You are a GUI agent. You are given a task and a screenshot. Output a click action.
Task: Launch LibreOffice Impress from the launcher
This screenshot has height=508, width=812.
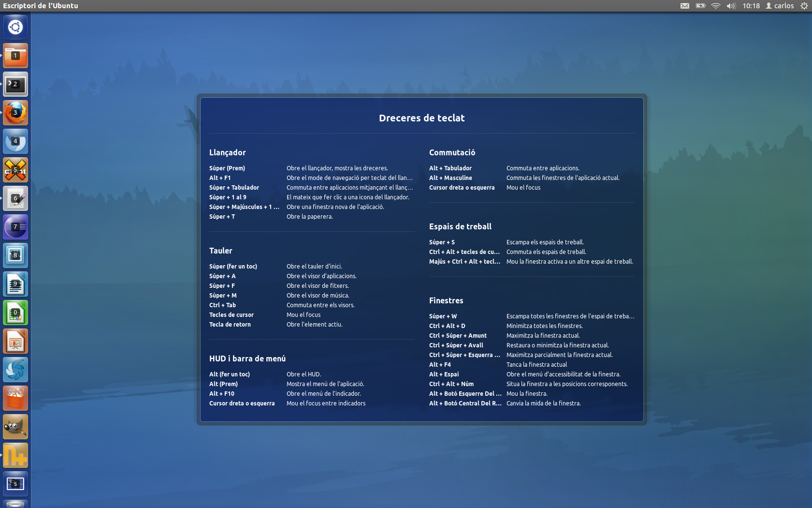point(15,341)
